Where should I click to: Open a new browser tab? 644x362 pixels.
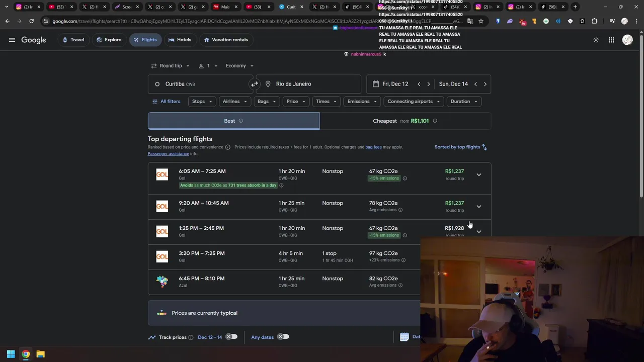click(x=575, y=7)
